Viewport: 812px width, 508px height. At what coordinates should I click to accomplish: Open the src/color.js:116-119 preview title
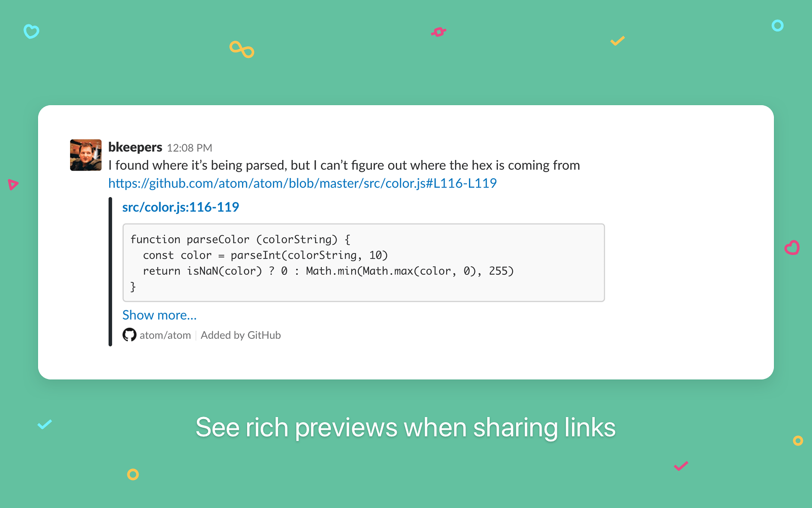181,207
